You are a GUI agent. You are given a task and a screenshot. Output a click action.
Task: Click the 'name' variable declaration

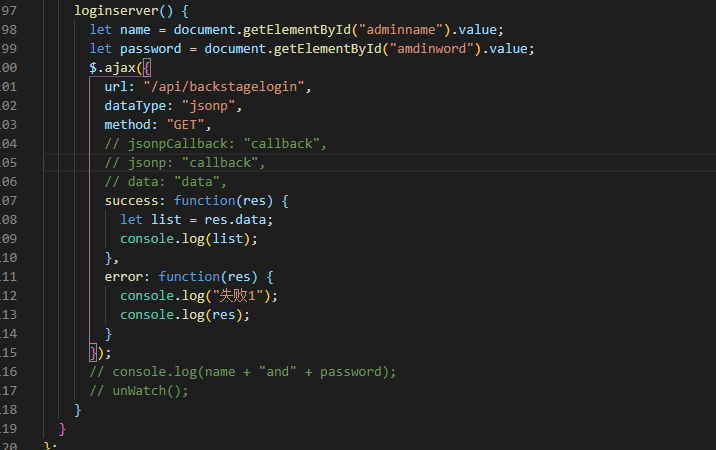coord(135,30)
